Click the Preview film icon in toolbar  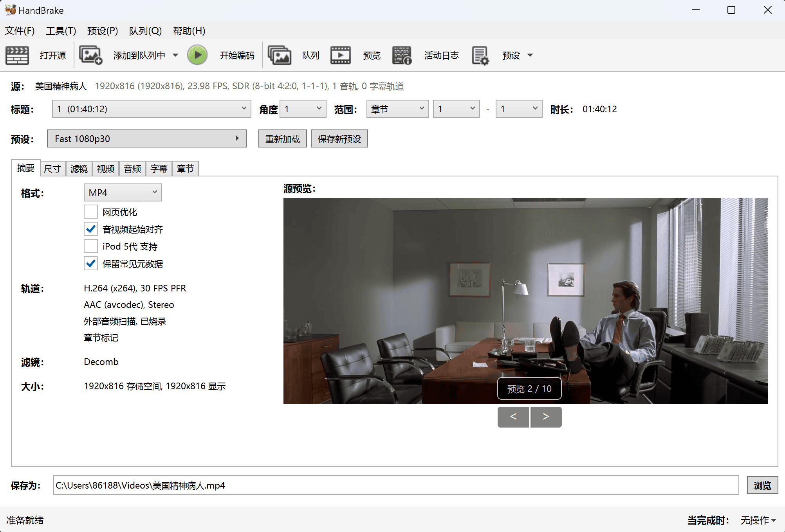341,55
